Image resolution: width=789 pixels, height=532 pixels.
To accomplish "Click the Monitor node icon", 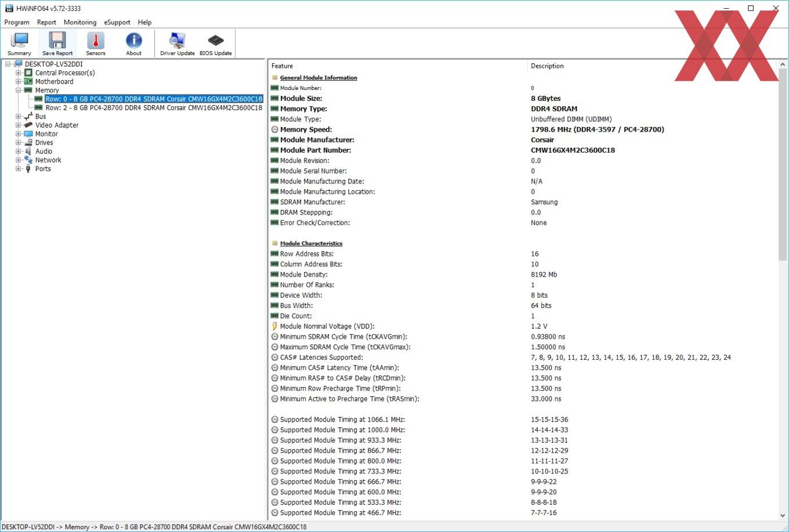I will [28, 133].
